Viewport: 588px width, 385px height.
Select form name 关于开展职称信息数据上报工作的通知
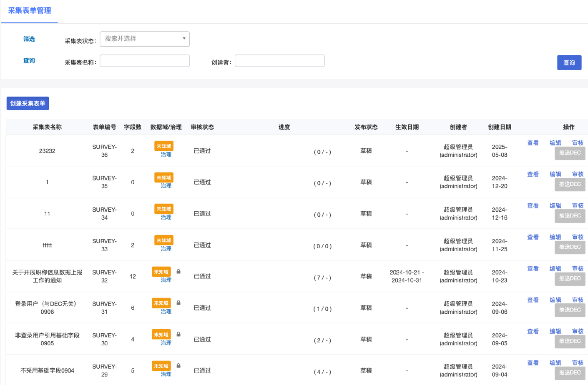(x=47, y=276)
